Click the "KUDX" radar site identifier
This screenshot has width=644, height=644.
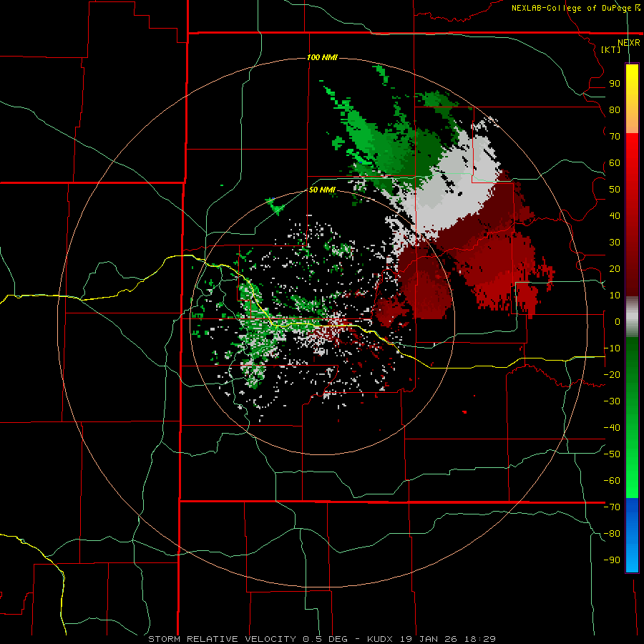(x=381, y=639)
